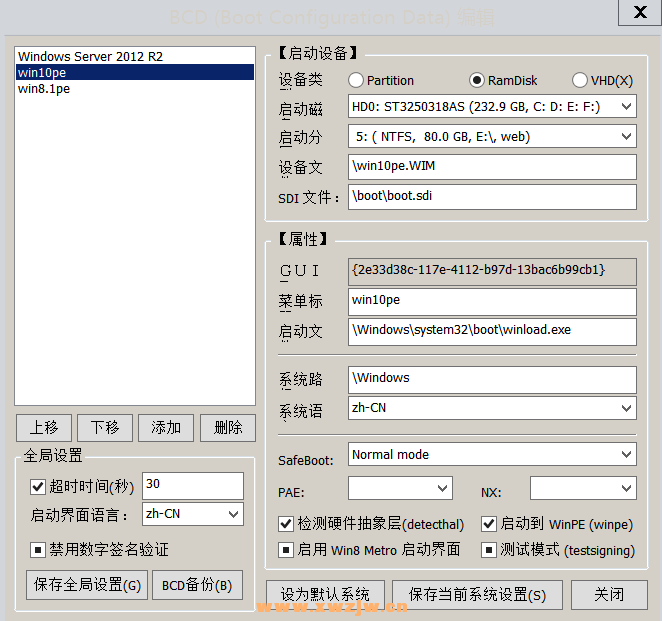Viewport: 662px width, 621px height.
Task: Click the set as default system (设为默认系统) button
Action: point(325,595)
